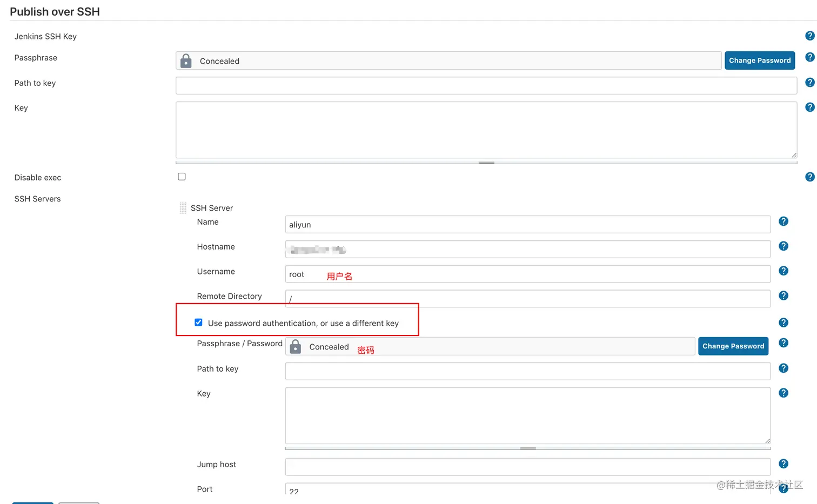This screenshot has width=817, height=504.
Task: Open help for Hostname field
Action: pos(783,246)
